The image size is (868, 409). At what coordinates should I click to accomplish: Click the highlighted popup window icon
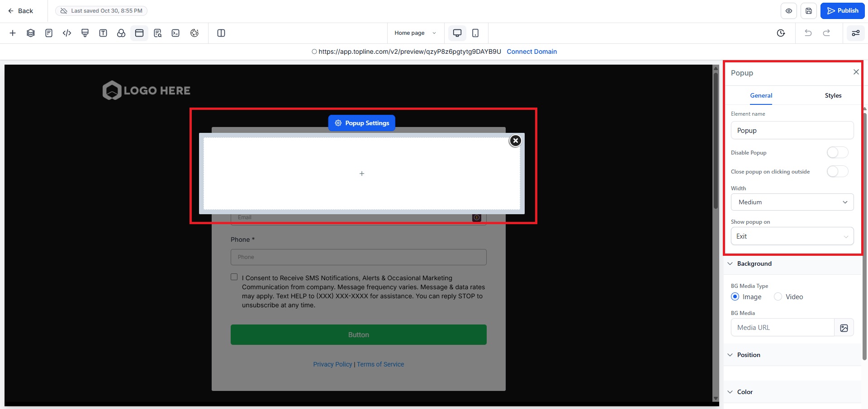139,33
